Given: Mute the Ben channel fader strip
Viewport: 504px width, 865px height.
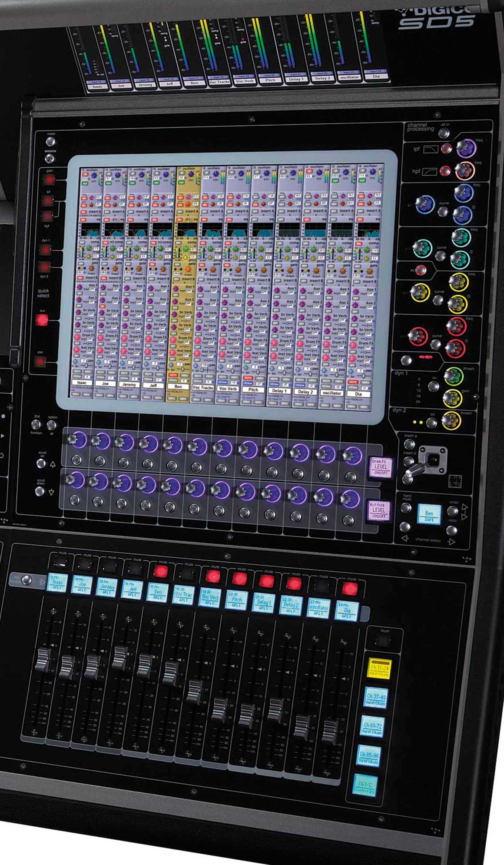Looking at the screenshot, I should (160, 572).
